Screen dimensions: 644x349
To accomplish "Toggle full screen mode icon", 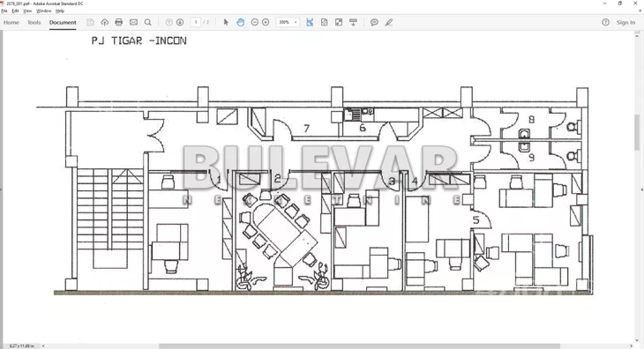I will tap(339, 22).
